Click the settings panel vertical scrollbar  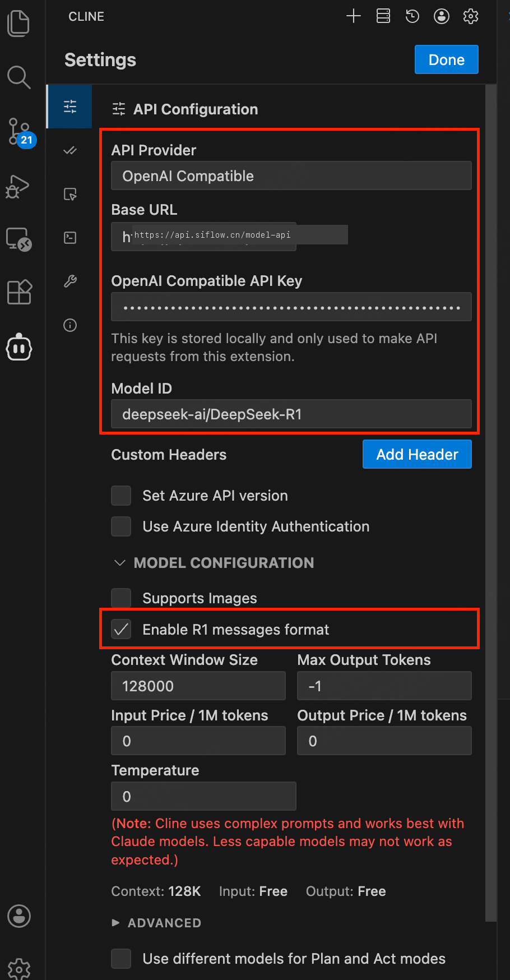point(491,503)
